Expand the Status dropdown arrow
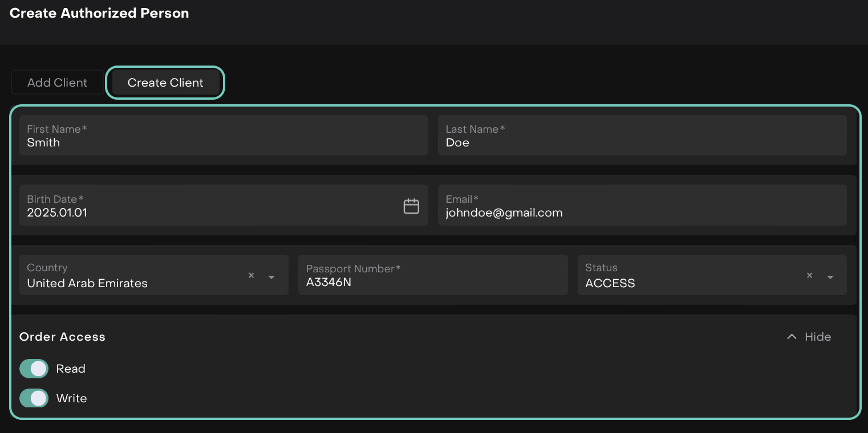Viewport: 868px width, 433px height. pyautogui.click(x=830, y=277)
